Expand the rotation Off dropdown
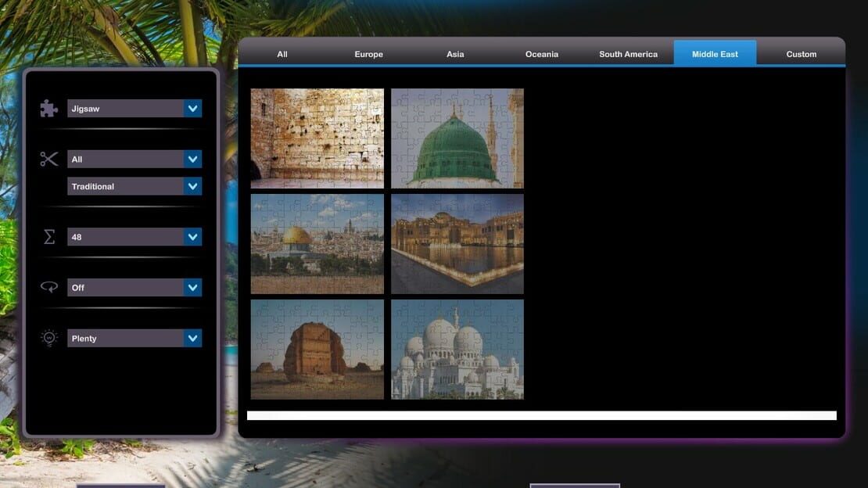Image resolution: width=868 pixels, height=488 pixels. 135,288
